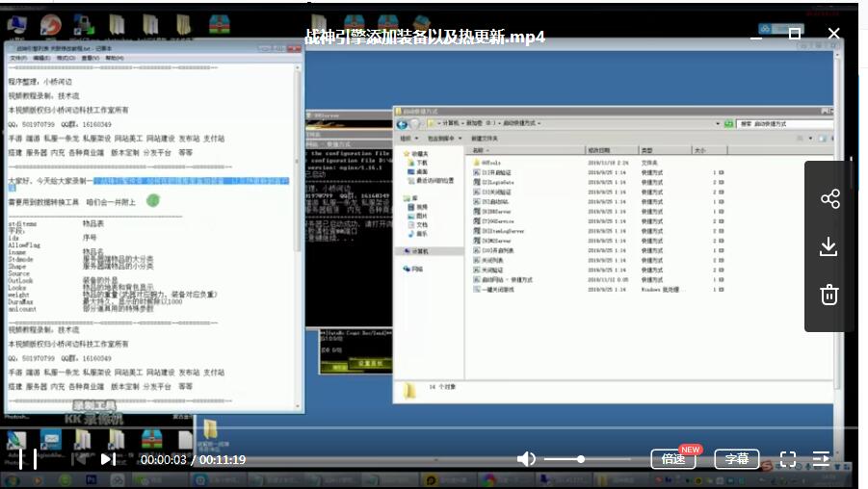The image size is (868, 489).
Task: Share this video via share icon
Action: point(829,199)
